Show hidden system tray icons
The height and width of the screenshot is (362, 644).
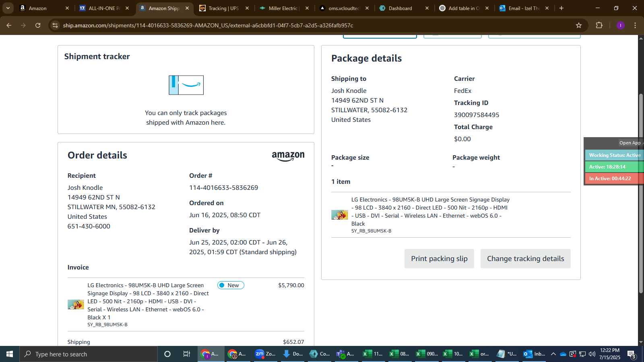(553, 354)
